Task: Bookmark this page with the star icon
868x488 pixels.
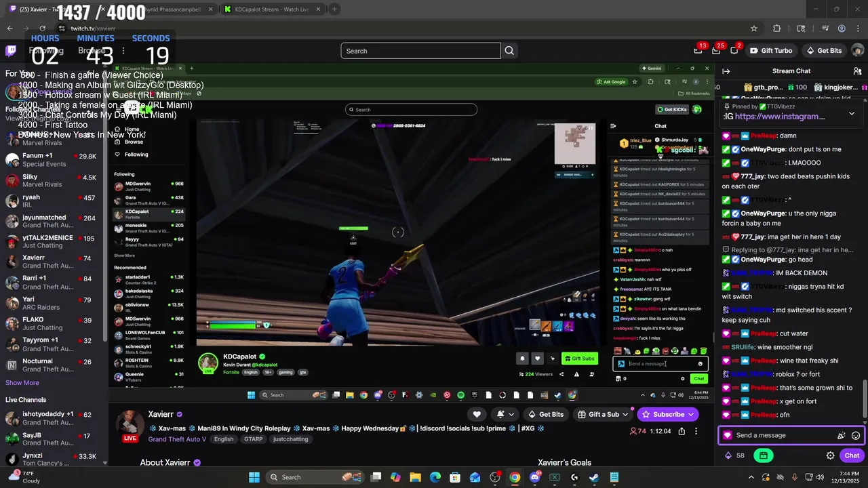Action: click(753, 28)
